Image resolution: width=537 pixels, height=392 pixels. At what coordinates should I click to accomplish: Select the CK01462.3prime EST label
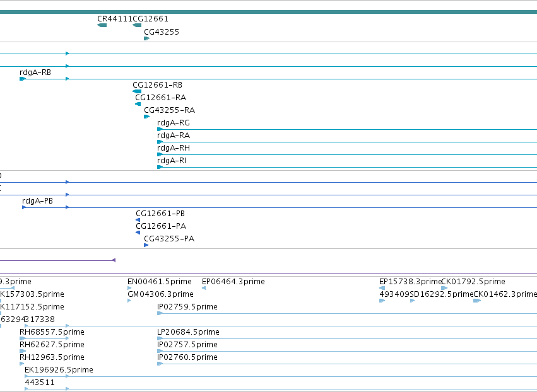(x=505, y=294)
